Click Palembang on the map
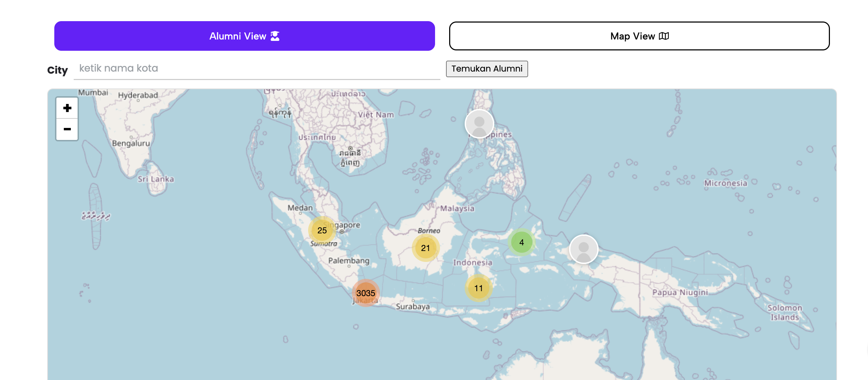The height and width of the screenshot is (380, 868). tap(349, 261)
